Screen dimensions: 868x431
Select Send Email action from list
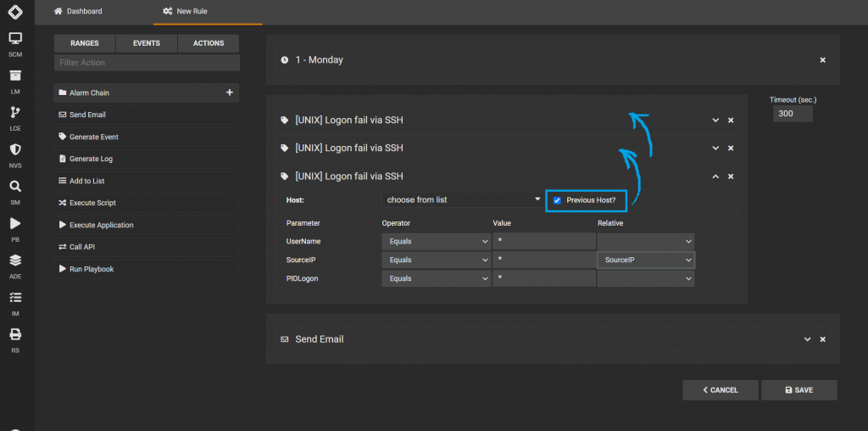click(x=146, y=115)
